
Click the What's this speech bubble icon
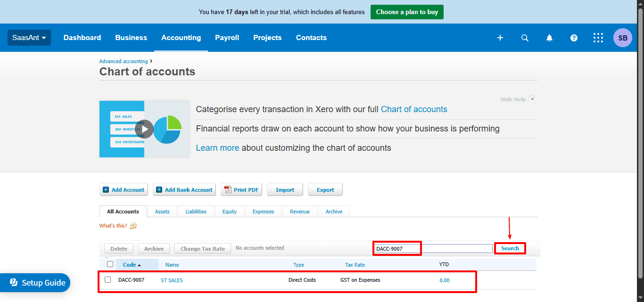tap(133, 226)
